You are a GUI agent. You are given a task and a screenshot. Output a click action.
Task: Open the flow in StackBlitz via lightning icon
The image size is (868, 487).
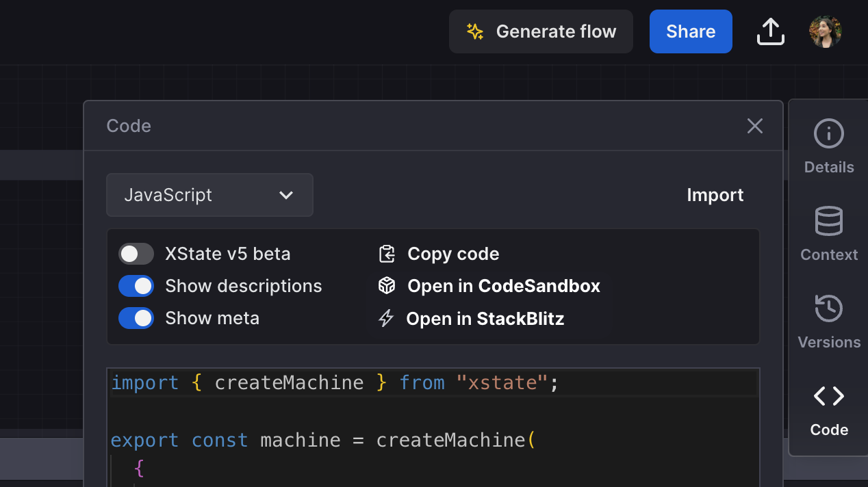387,318
